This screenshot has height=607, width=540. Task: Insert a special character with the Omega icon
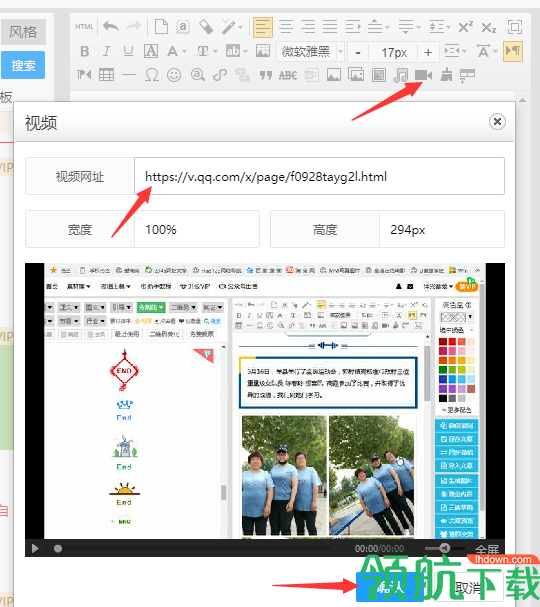[151, 75]
